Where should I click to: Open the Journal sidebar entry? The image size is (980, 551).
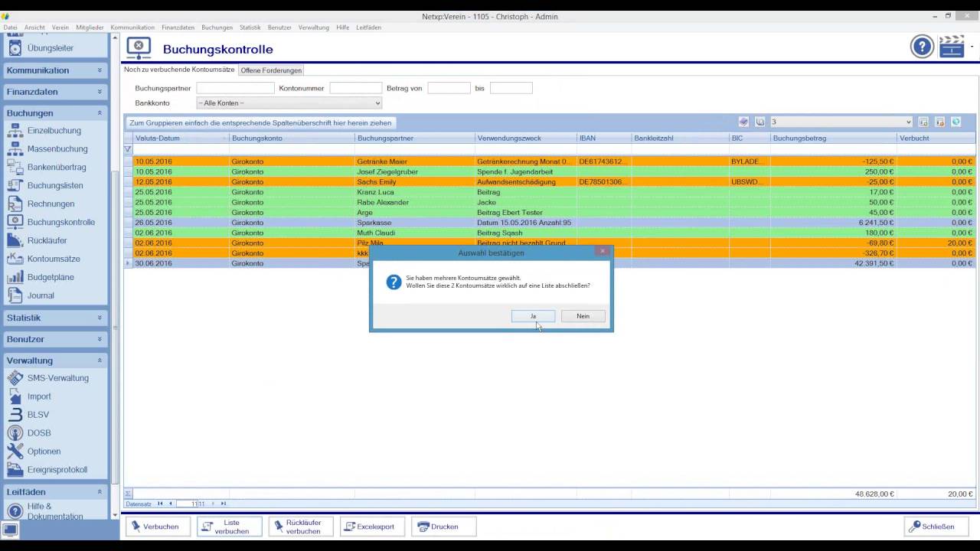(x=41, y=295)
